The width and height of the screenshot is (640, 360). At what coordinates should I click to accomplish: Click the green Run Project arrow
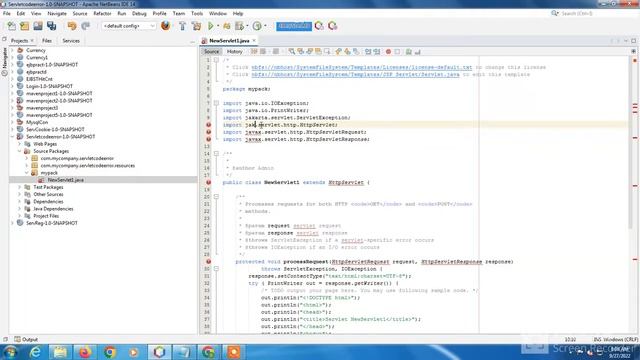coord(211,26)
